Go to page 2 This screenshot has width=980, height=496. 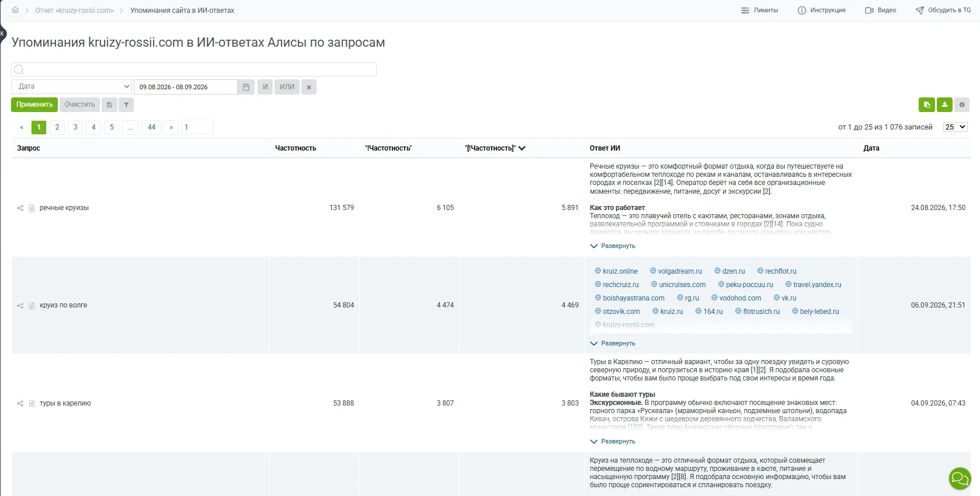(x=57, y=127)
